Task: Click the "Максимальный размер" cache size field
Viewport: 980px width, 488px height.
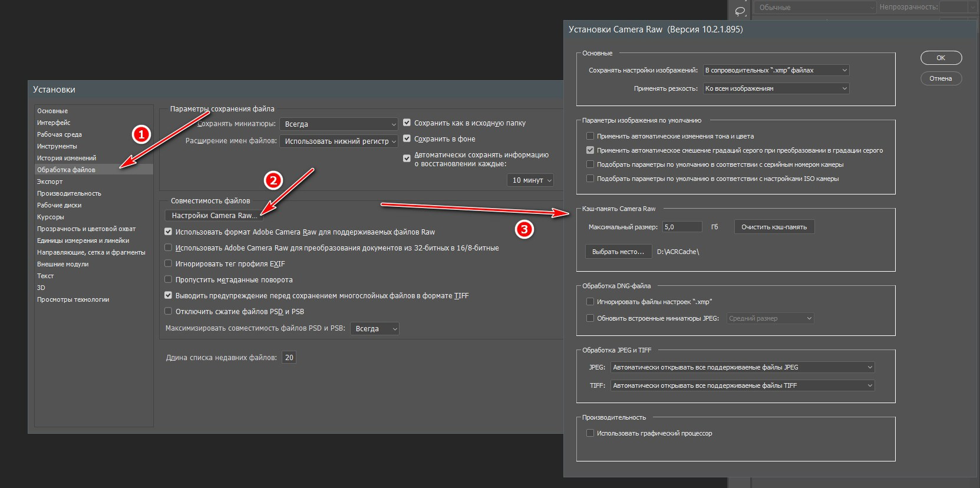Action: [682, 227]
